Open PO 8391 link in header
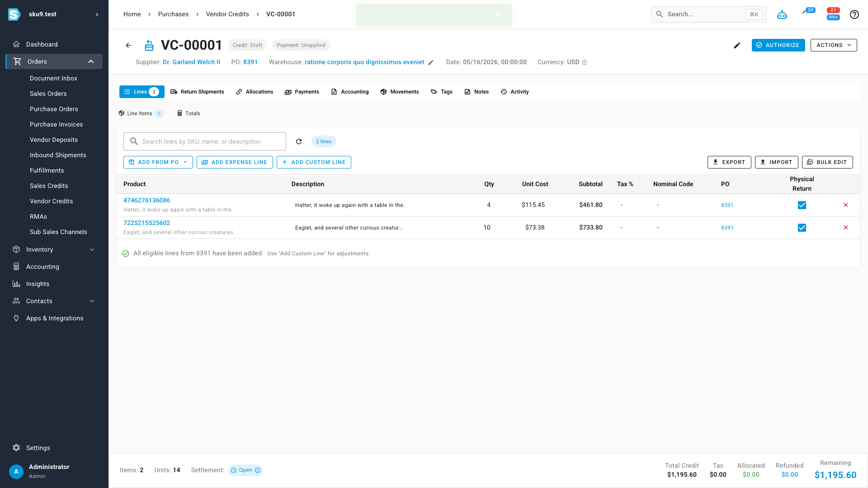Screen dimensions: 868x488 click(x=250, y=62)
